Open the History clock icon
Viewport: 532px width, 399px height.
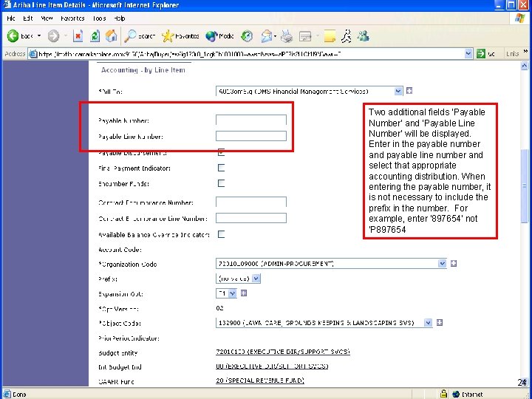coord(247,36)
